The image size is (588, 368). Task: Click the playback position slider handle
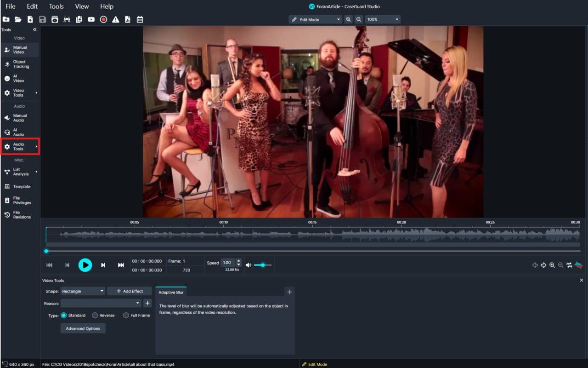click(46, 251)
